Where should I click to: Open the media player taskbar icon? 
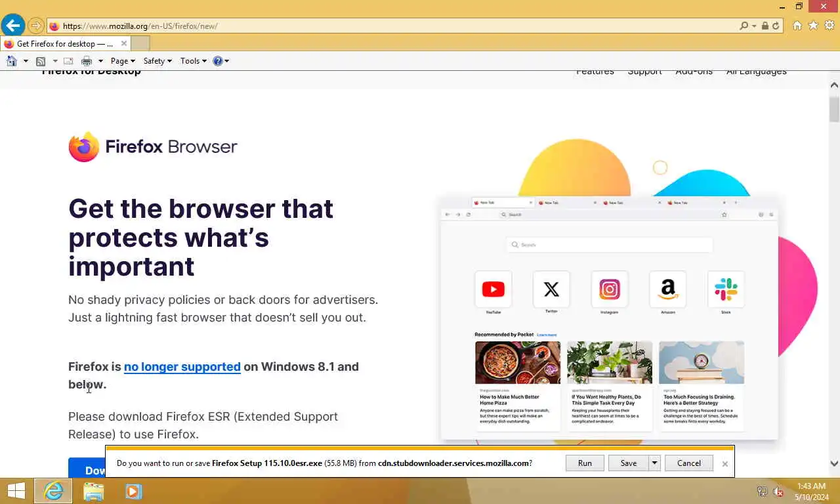(133, 491)
